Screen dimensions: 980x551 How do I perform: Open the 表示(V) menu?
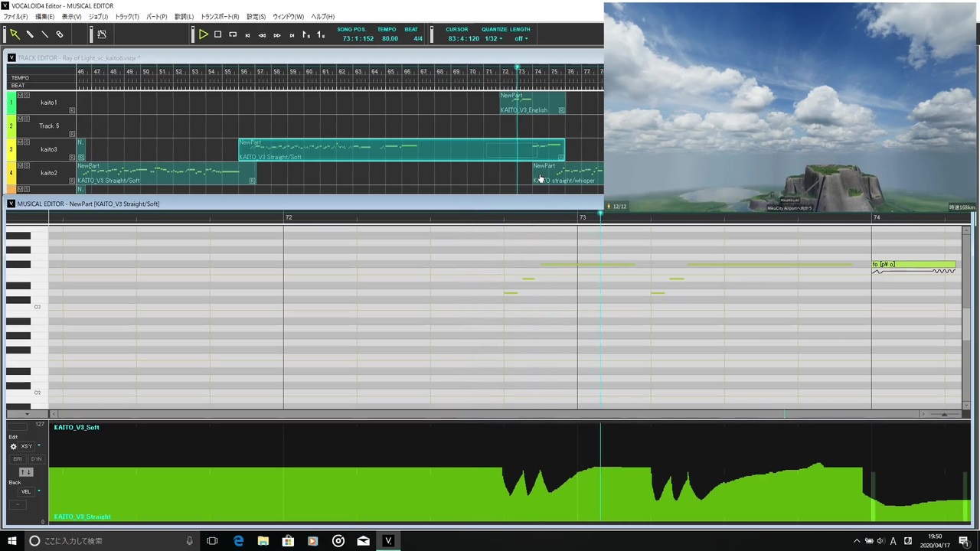71,17
